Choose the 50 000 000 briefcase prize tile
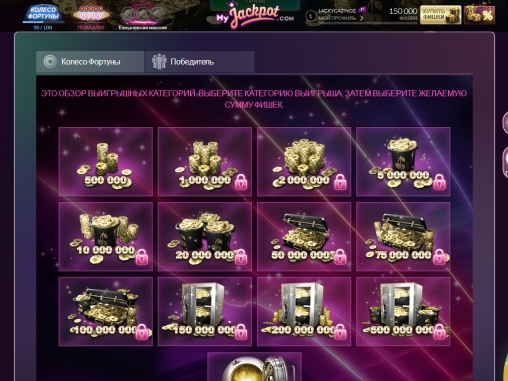Image resolution: width=508 pixels, height=381 pixels. click(304, 236)
